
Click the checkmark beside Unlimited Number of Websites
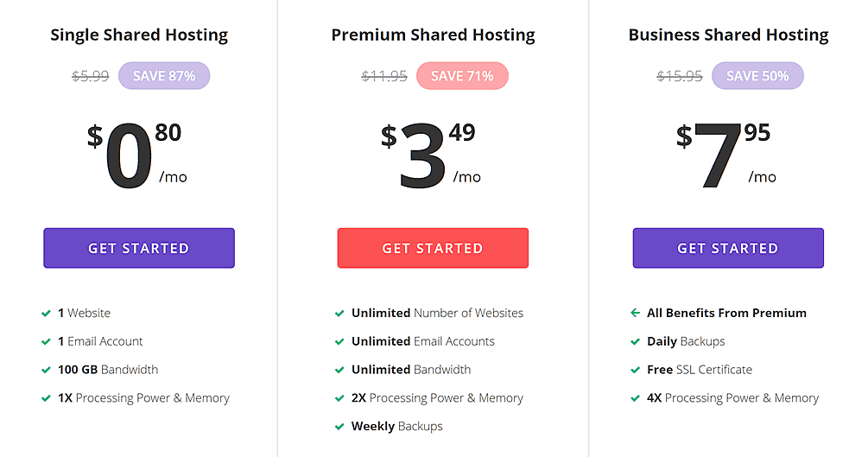pyautogui.click(x=339, y=314)
